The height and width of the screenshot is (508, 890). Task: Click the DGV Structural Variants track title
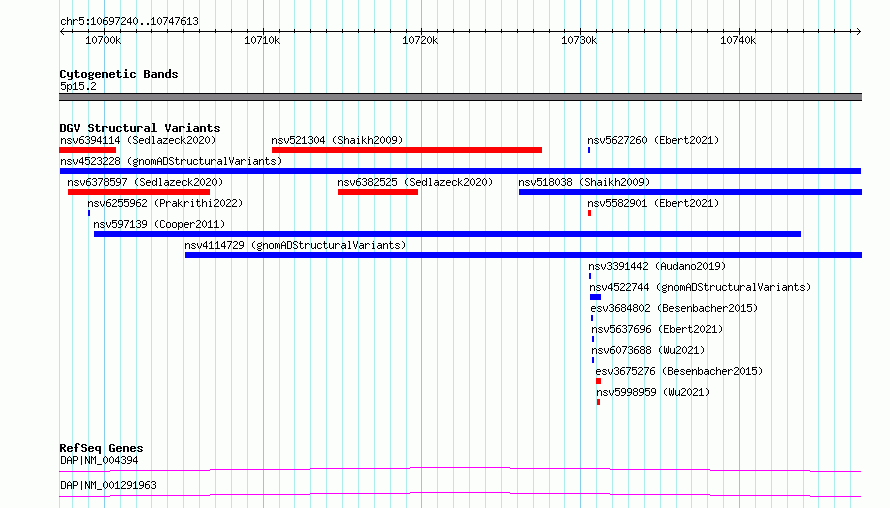[140, 128]
